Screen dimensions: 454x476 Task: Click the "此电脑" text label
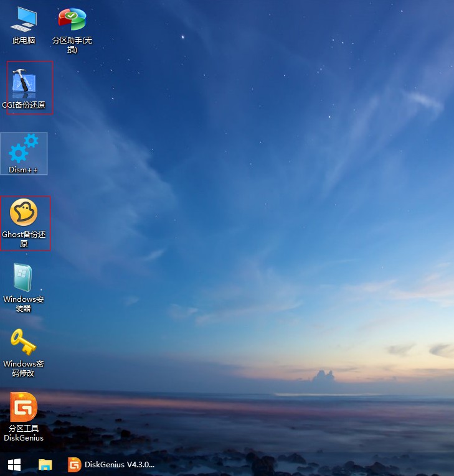tap(24, 40)
